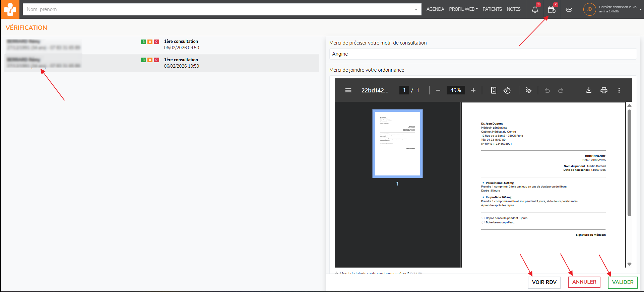Activate the PDF draw annotation tool

pyautogui.click(x=528, y=90)
